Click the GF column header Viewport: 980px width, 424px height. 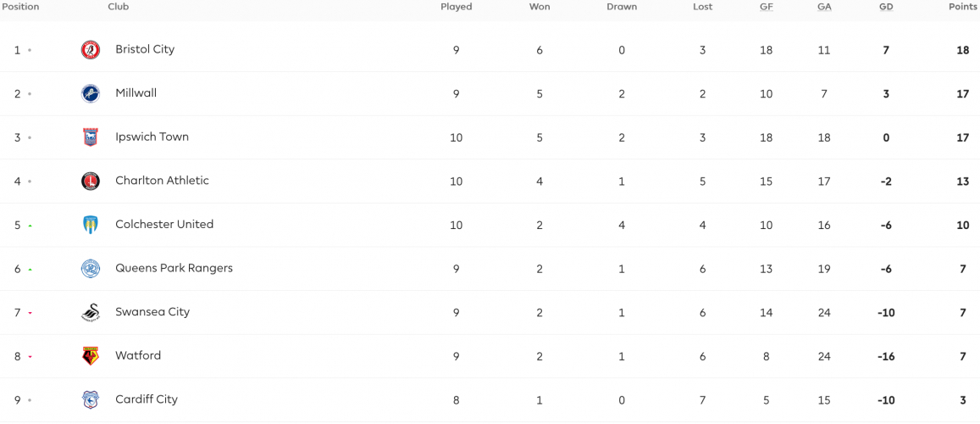click(766, 7)
